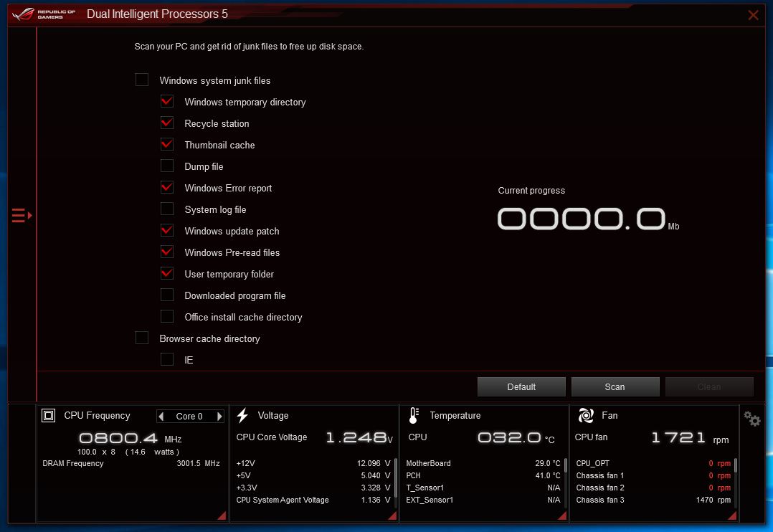Toggle the Browser cache directory checkbox
This screenshot has height=532, width=773.
142,338
